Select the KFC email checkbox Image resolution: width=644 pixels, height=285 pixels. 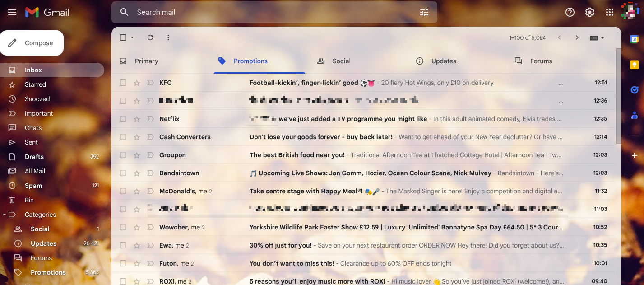click(123, 83)
